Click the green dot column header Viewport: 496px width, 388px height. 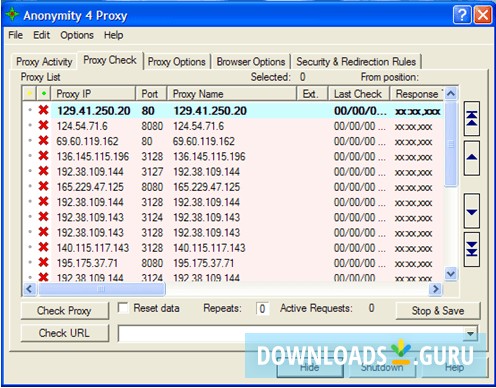tap(44, 93)
